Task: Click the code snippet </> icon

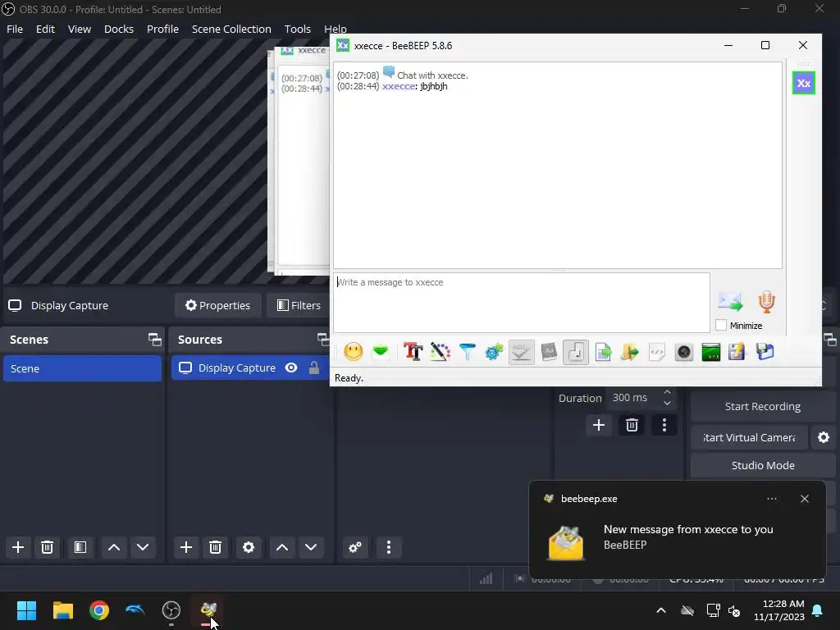Action: [x=657, y=352]
